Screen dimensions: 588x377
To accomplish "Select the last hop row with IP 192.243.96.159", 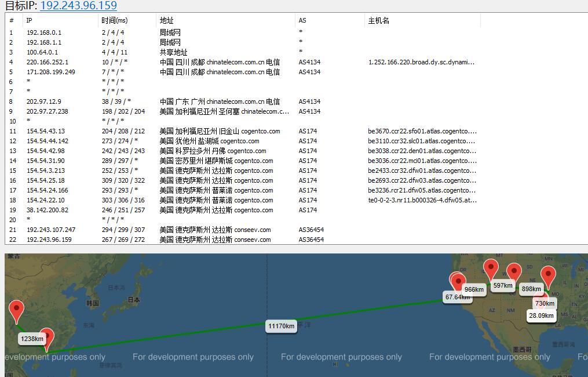I will [x=244, y=239].
